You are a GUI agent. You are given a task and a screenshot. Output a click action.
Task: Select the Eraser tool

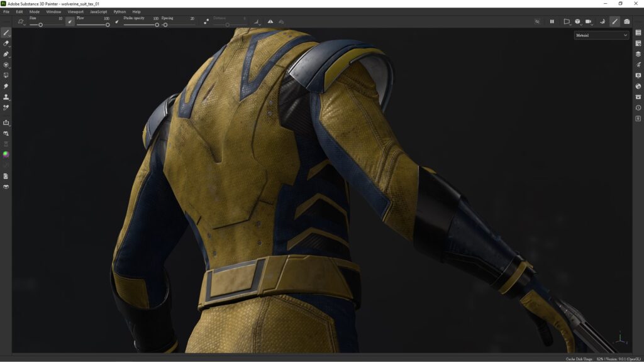point(6,44)
